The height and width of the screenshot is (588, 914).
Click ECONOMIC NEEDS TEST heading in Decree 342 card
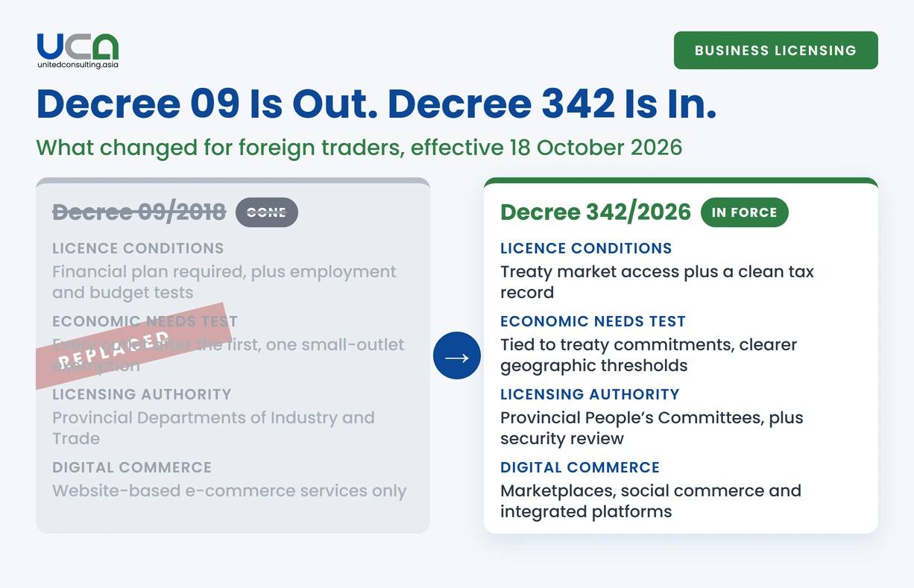tap(593, 321)
